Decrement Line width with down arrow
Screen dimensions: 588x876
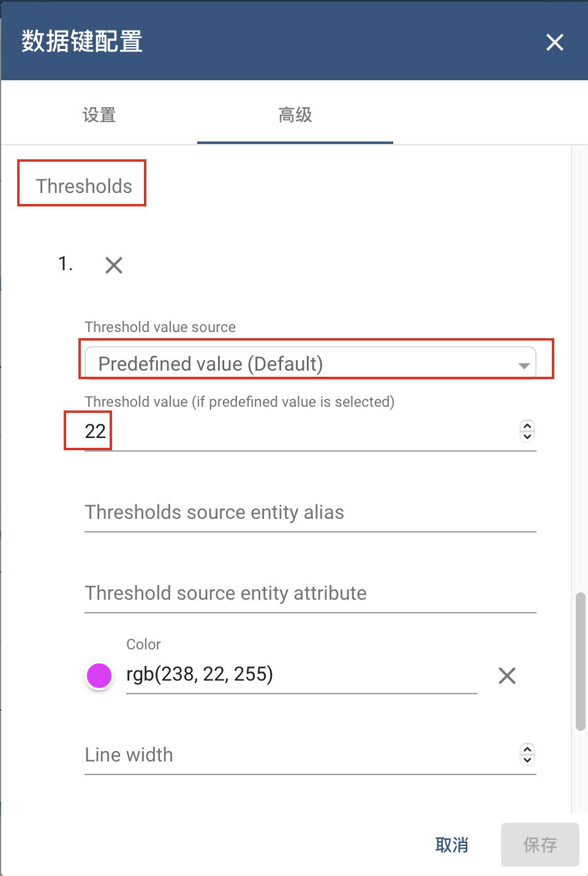pos(527,760)
